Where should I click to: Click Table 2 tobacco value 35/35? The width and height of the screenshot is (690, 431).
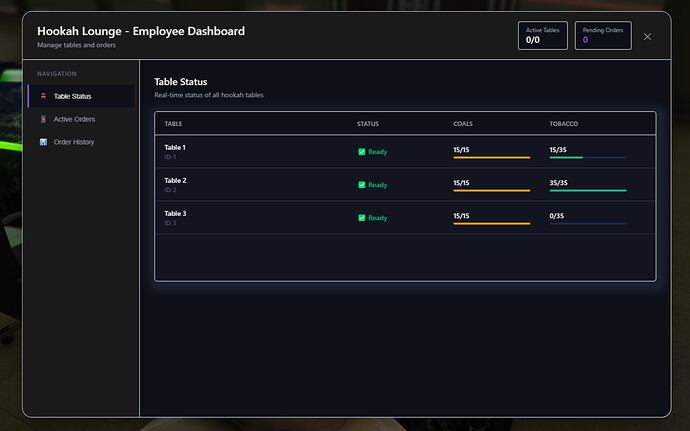pos(558,183)
